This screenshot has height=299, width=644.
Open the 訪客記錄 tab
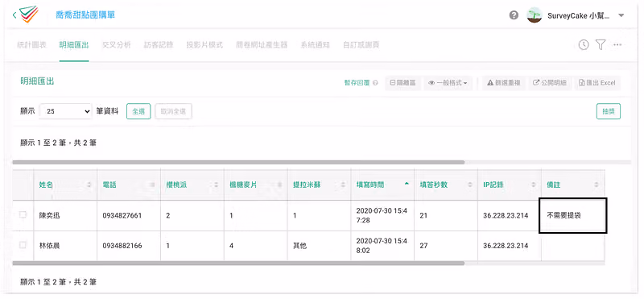(x=159, y=45)
